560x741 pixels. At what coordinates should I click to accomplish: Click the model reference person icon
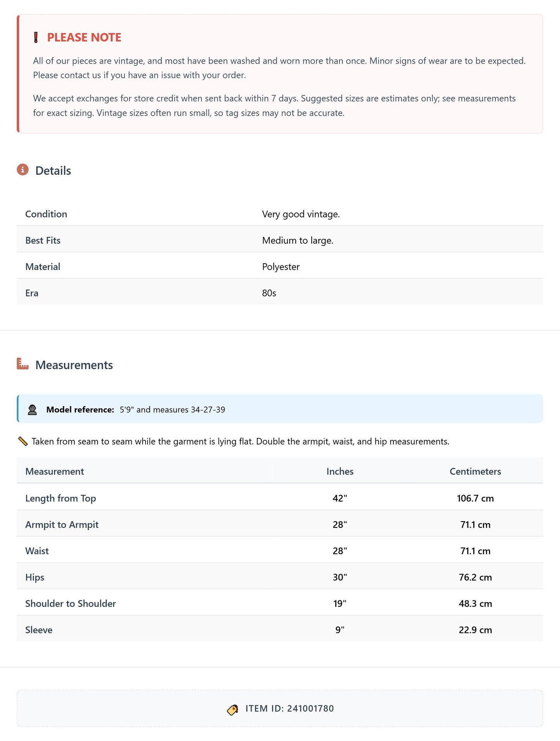click(x=33, y=410)
